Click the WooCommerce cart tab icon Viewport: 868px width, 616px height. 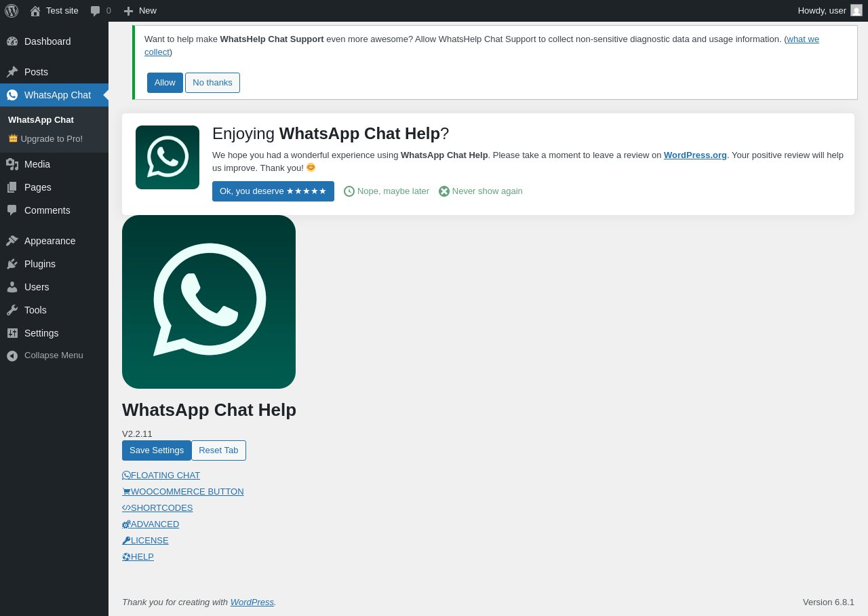click(126, 491)
